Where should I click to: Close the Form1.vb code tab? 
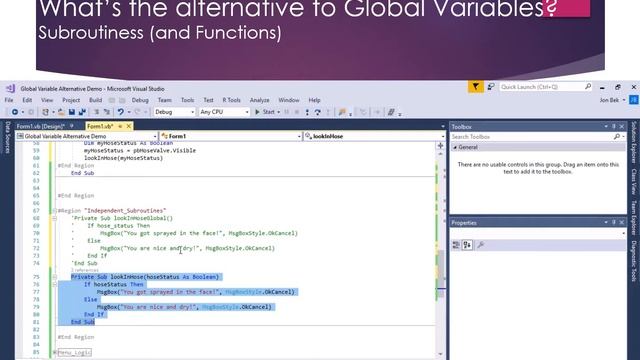[x=129, y=126]
